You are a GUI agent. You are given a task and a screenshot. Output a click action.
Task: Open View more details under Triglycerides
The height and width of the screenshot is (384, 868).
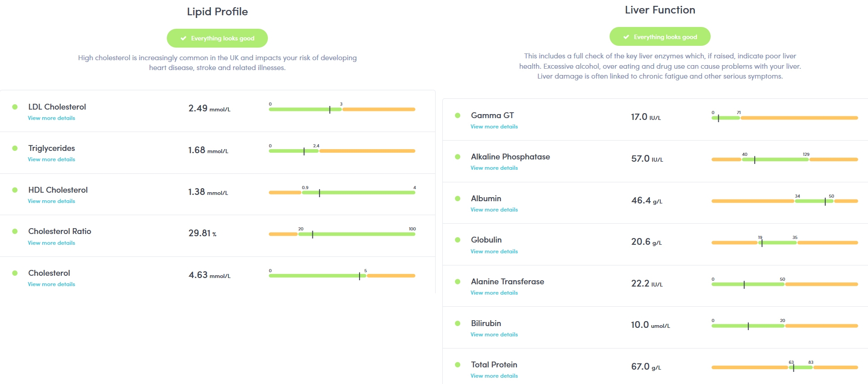coord(51,159)
